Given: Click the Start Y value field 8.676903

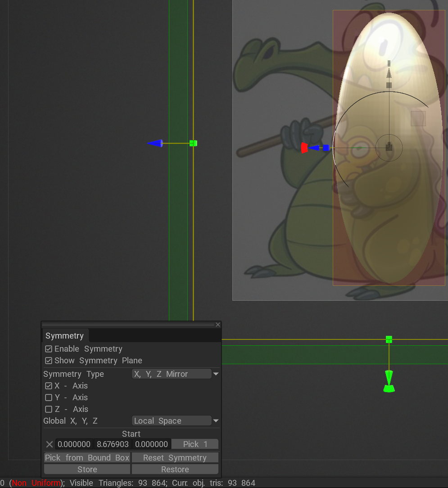Looking at the screenshot, I should click(x=113, y=444).
